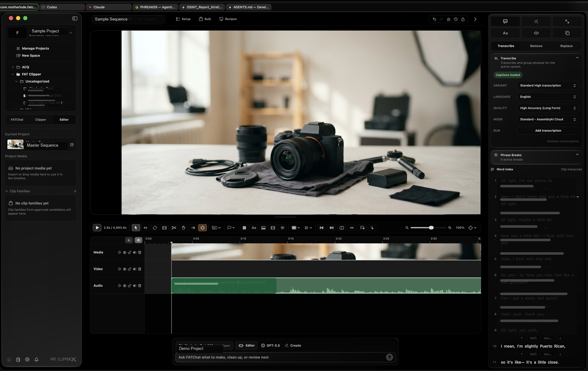Viewport: 588px width, 371px height.
Task: Click the Master Sequence thumbnail
Action: [x=15, y=144]
